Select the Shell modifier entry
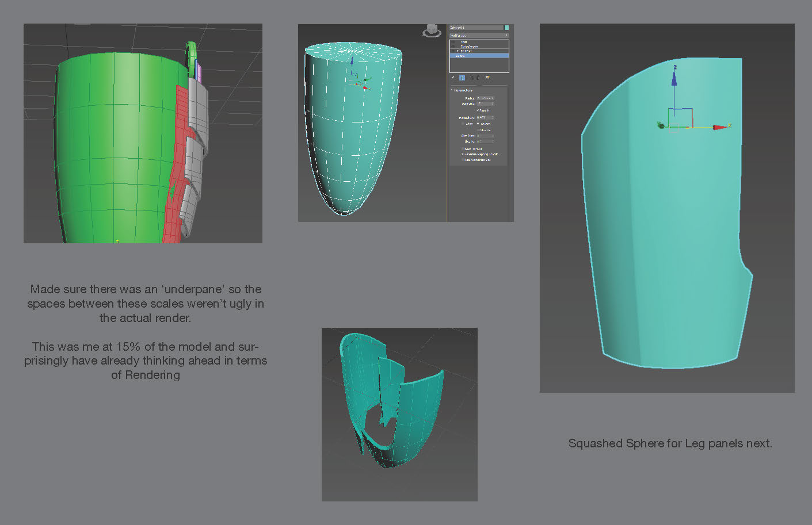The width and height of the screenshot is (812, 525). [x=464, y=42]
